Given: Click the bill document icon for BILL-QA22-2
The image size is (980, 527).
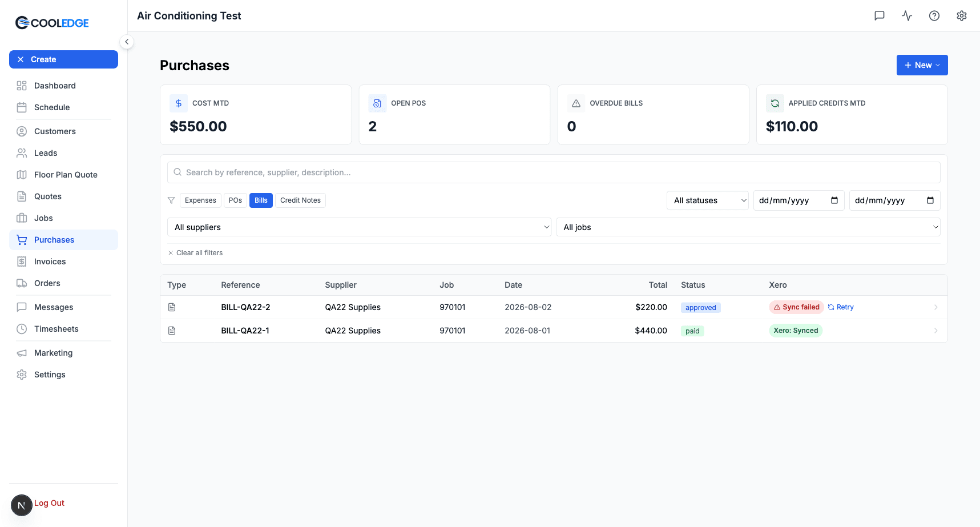Looking at the screenshot, I should pos(172,307).
